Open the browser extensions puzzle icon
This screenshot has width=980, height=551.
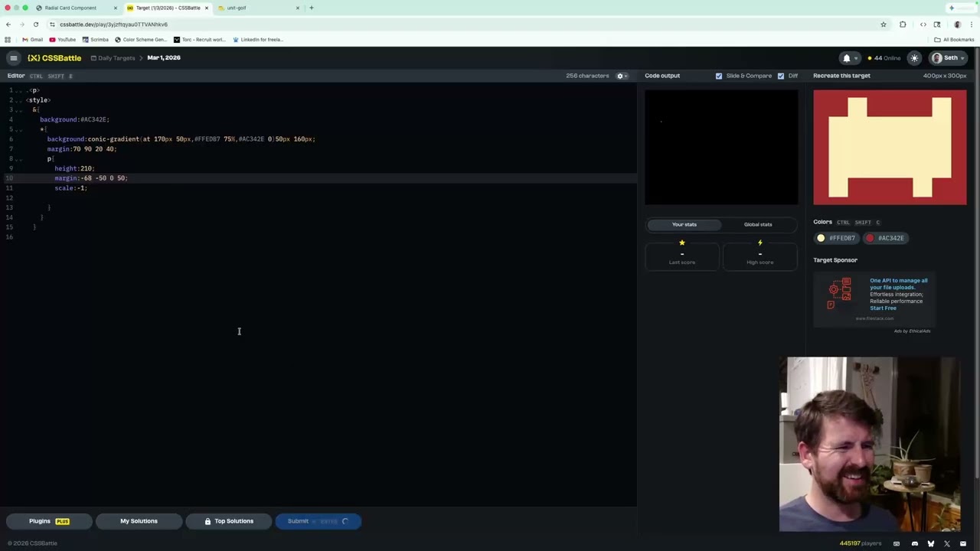coord(903,24)
